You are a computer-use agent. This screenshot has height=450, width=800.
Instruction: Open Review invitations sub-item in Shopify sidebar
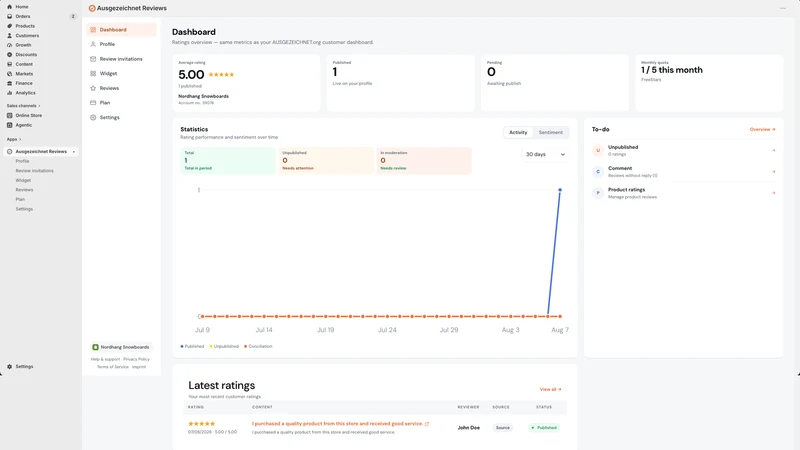click(x=34, y=171)
